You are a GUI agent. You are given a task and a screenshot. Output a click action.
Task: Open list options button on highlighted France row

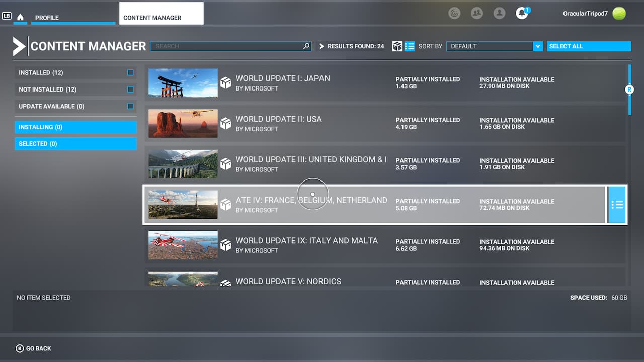(x=617, y=205)
